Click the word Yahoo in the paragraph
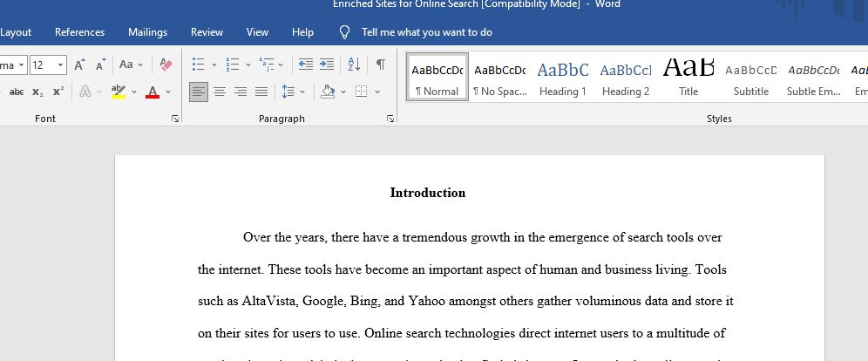Image resolution: width=868 pixels, height=361 pixels. pyautogui.click(x=427, y=302)
